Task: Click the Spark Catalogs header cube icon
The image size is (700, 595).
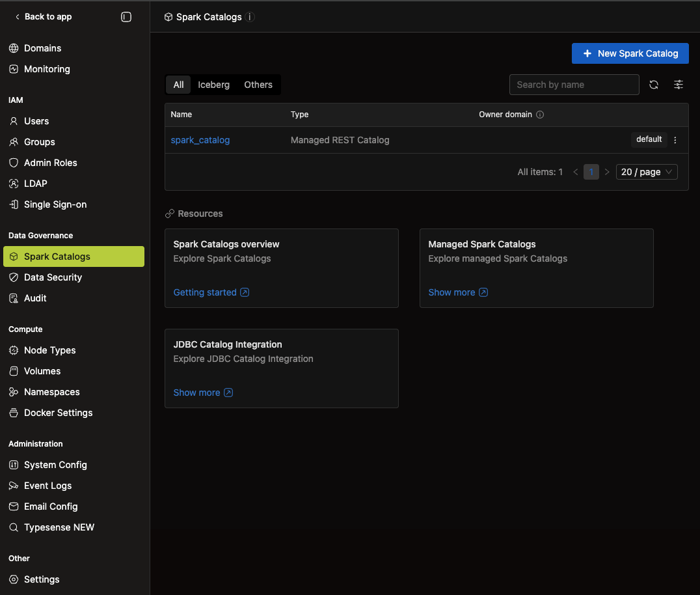Action: (x=168, y=17)
